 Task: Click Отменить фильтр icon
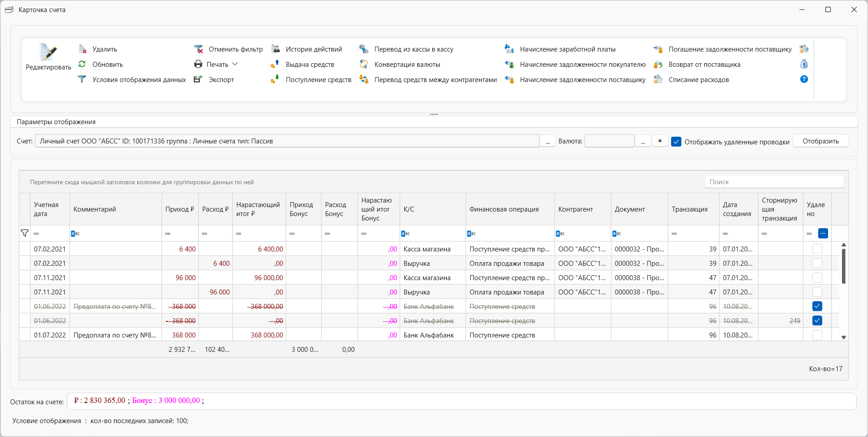tap(198, 49)
